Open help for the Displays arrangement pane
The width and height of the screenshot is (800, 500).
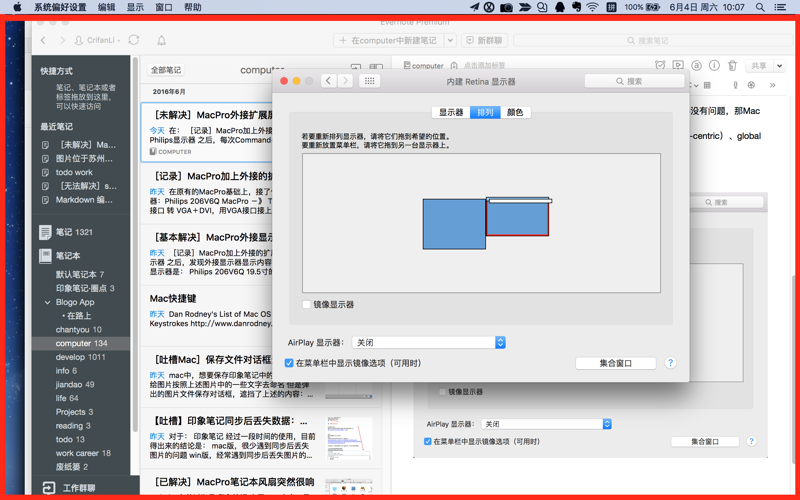670,363
